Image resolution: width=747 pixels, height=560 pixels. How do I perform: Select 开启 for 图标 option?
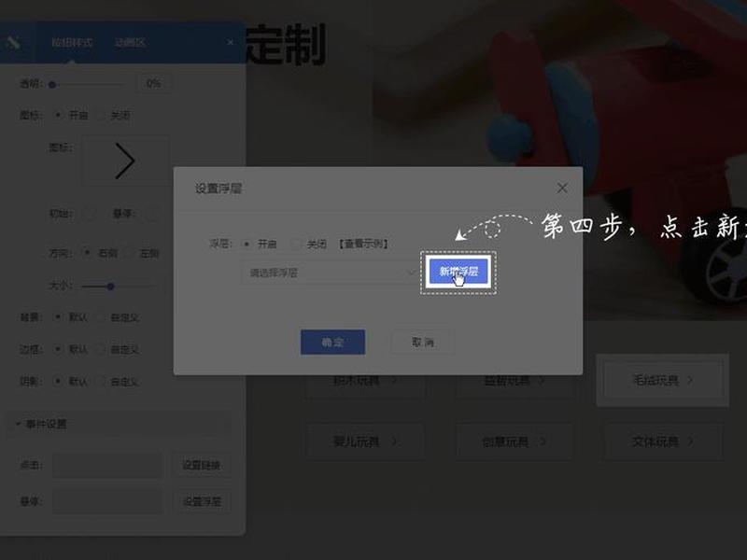[58, 115]
